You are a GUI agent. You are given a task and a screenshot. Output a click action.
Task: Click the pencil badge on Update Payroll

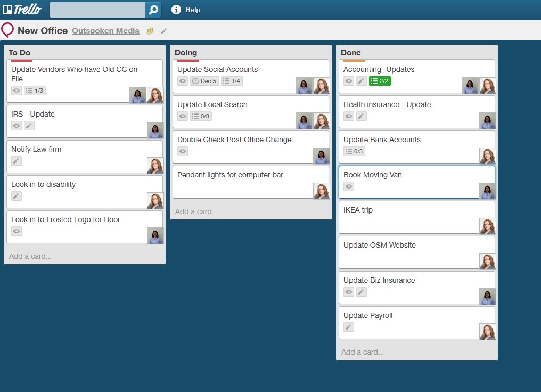pos(349,327)
